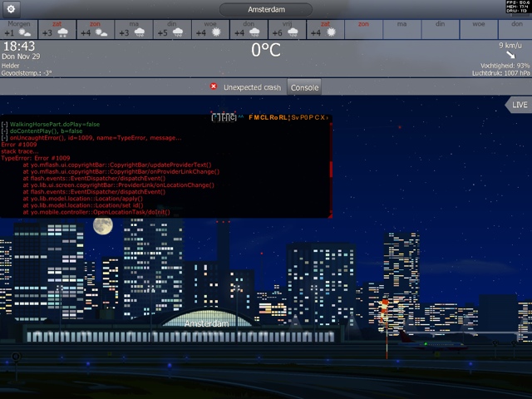The height and width of the screenshot is (399, 532).
Task: Click the [-] console minimize bracket button
Action: 225,118
